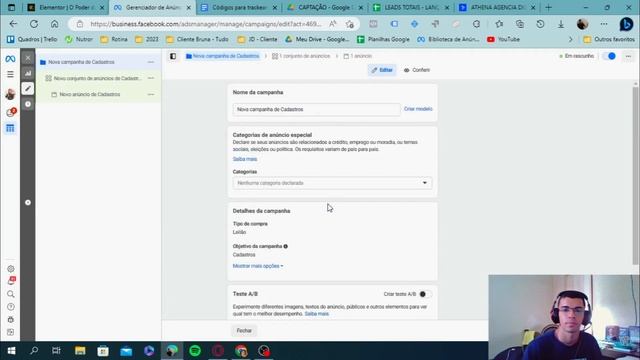Go to campaign breadcrumb Nova campanha de Cadastros
This screenshot has height=360, width=640.
pyautogui.click(x=222, y=56)
